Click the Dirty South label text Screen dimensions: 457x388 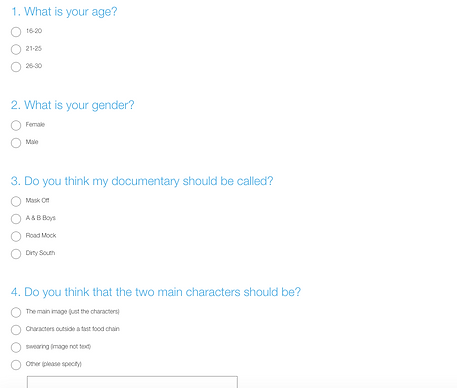point(40,253)
